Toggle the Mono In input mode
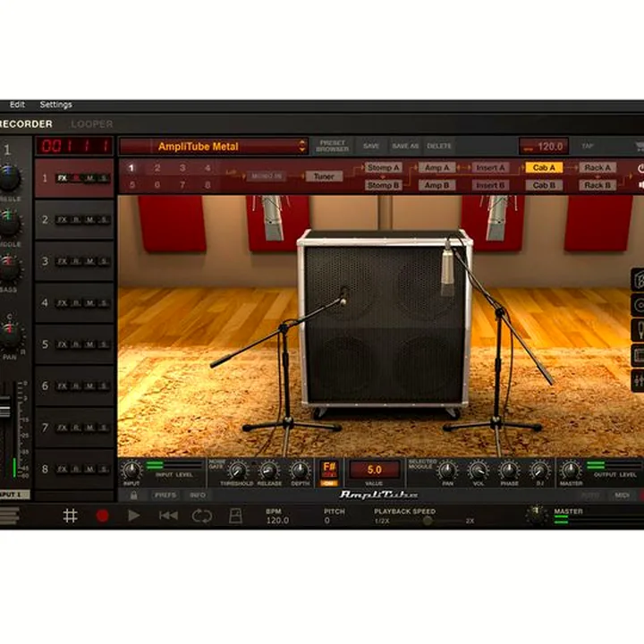This screenshot has height=644, width=644. (267, 176)
